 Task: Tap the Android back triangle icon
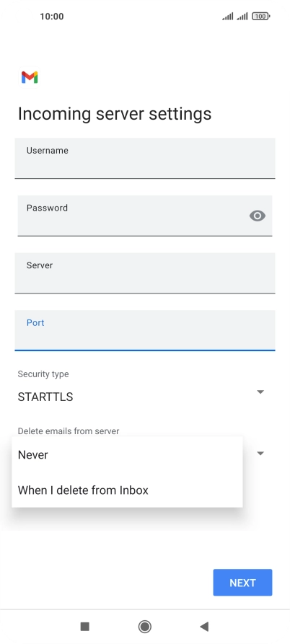(204, 627)
